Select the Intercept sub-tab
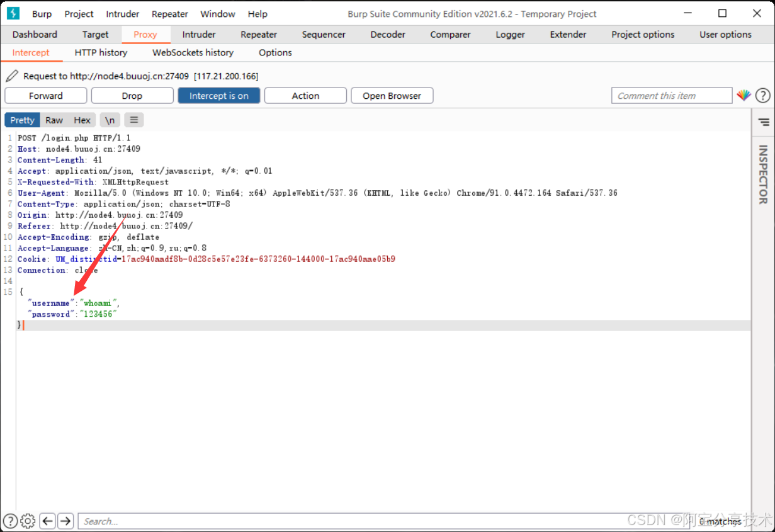This screenshot has width=775, height=532. (31, 53)
